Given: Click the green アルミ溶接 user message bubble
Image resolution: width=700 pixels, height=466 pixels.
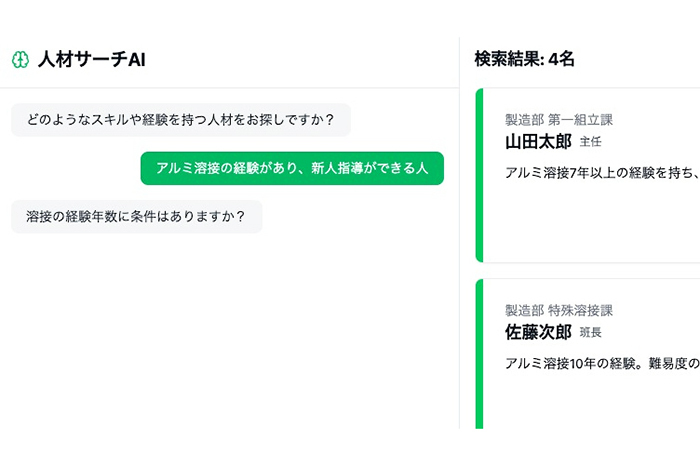Looking at the screenshot, I should click(x=292, y=168).
